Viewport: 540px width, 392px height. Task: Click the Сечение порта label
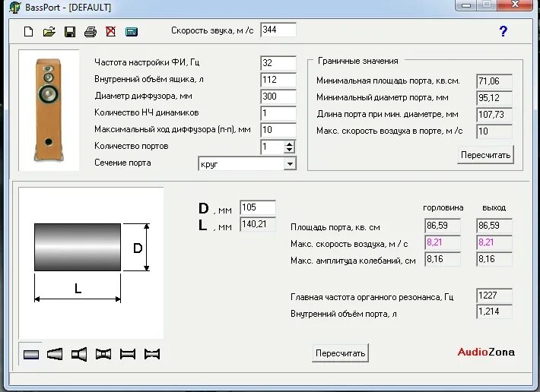click(122, 163)
